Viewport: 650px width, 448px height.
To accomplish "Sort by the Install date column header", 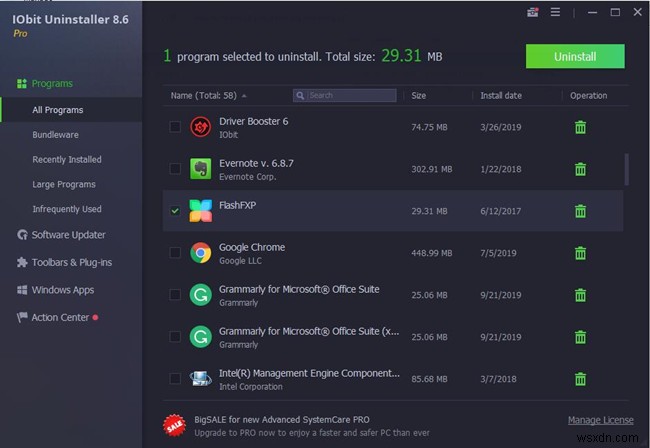I will click(501, 96).
